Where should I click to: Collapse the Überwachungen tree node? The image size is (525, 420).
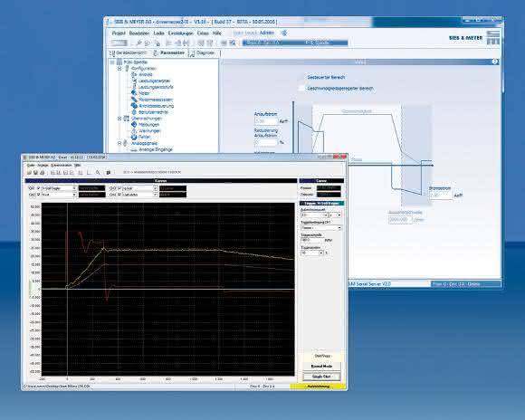tap(119, 119)
